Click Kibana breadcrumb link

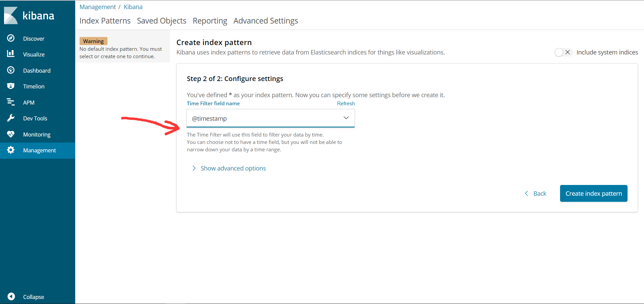(133, 7)
